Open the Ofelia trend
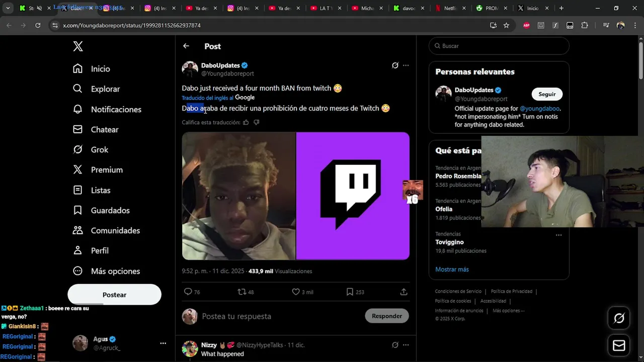The height and width of the screenshot is (362, 644). (458, 209)
